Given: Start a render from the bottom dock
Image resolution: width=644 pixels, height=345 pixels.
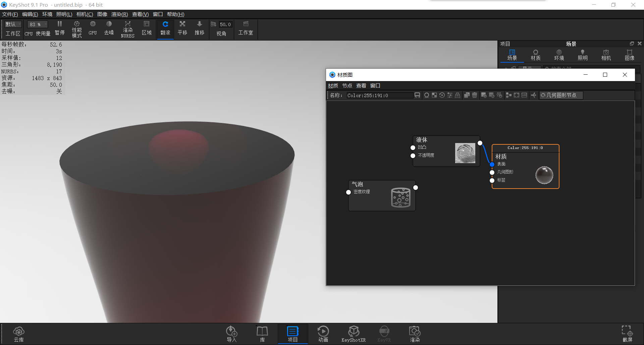Looking at the screenshot, I should point(415,333).
